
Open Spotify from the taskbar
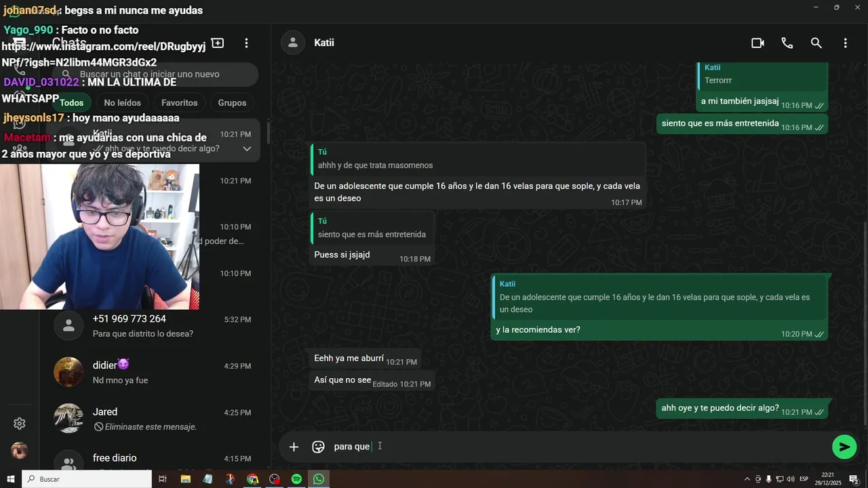[296, 479]
